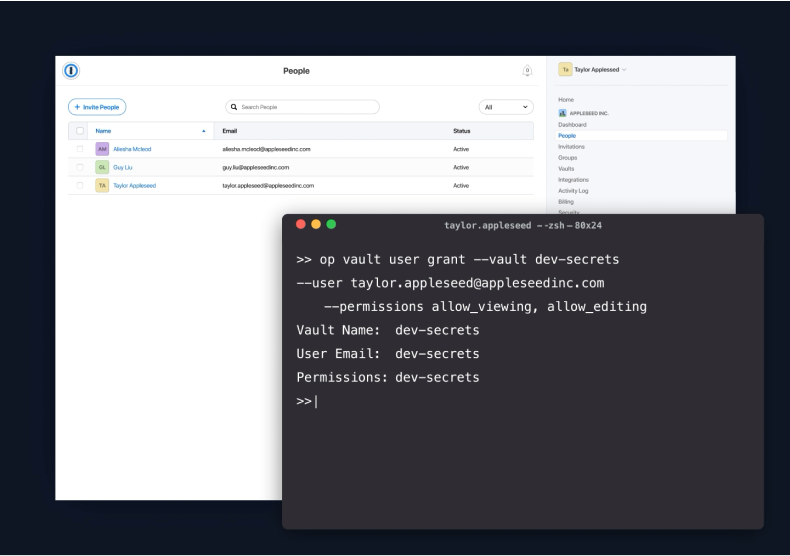Open Taylor Appleseed's profile link in table
The height and width of the screenshot is (556, 790).
tap(135, 185)
